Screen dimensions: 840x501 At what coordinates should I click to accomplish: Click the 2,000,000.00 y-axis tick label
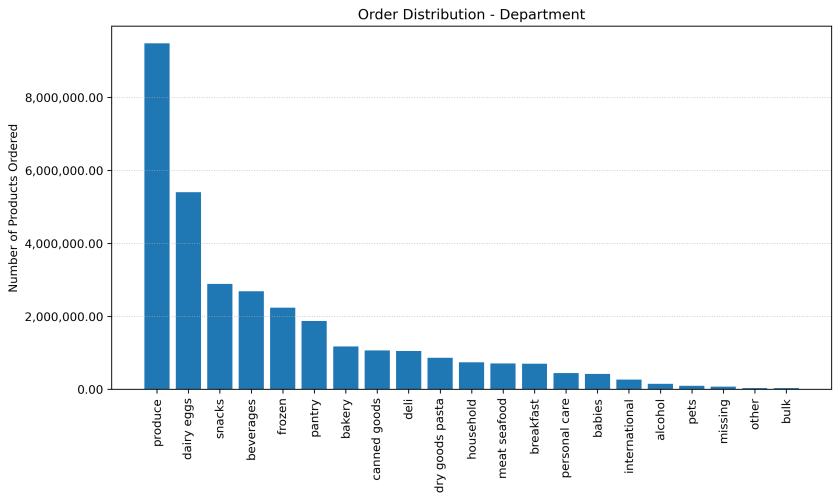pyautogui.click(x=67, y=317)
